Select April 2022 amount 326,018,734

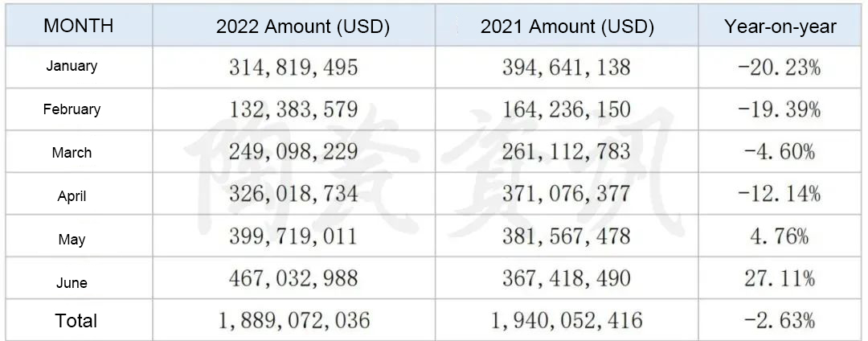[x=293, y=195]
